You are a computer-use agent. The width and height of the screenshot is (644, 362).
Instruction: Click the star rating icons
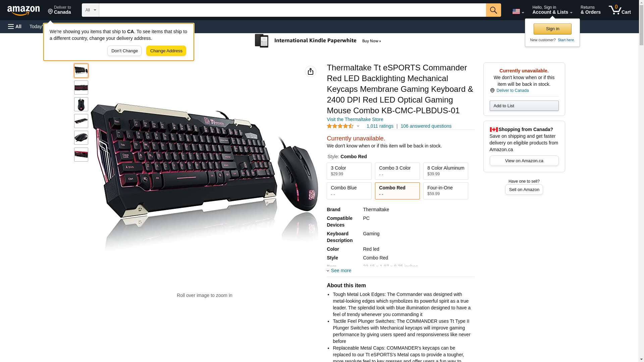[x=340, y=126]
